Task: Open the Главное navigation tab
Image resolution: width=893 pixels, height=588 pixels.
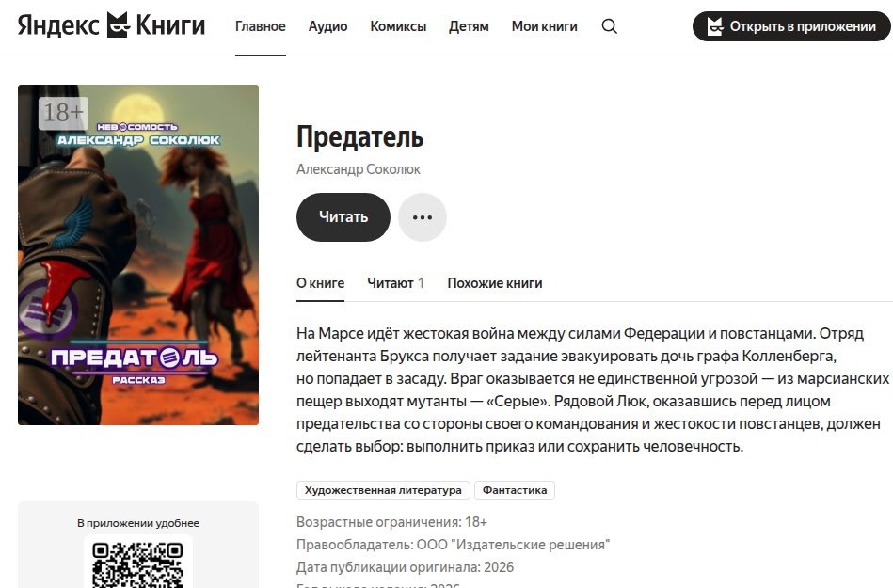Action: pos(261,26)
